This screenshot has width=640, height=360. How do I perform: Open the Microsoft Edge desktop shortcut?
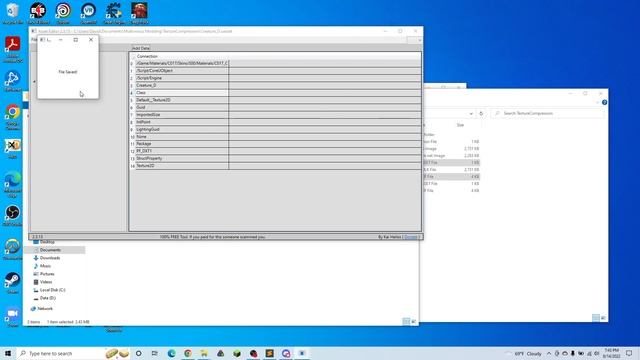click(13, 185)
